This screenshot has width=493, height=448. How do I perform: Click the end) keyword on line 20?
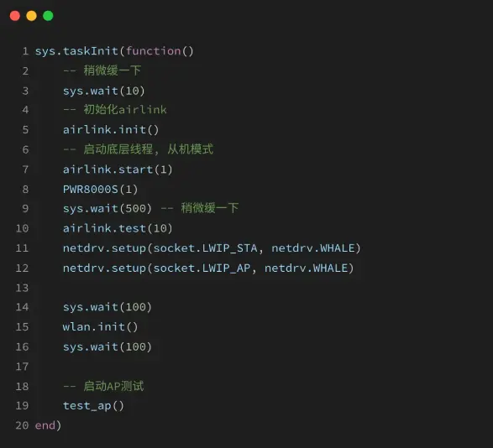(48, 425)
